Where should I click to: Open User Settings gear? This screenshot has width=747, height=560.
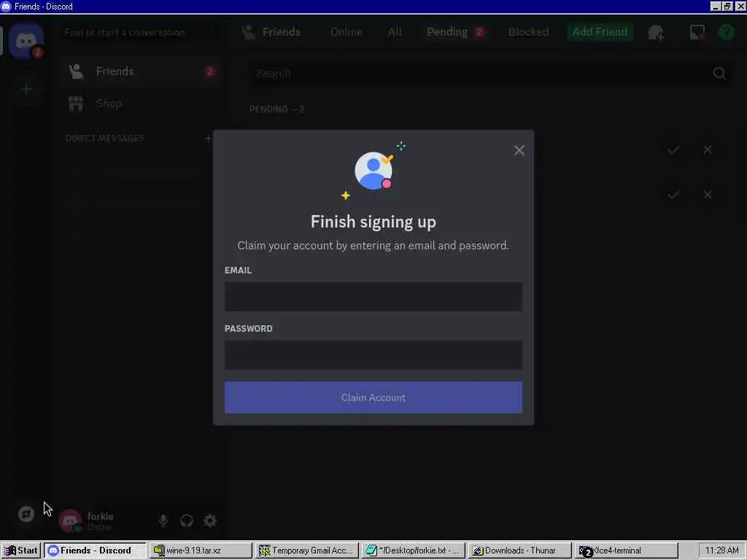(x=209, y=521)
